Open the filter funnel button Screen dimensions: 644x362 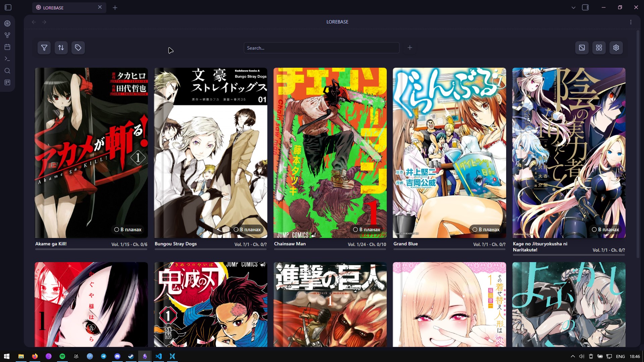pos(44,48)
